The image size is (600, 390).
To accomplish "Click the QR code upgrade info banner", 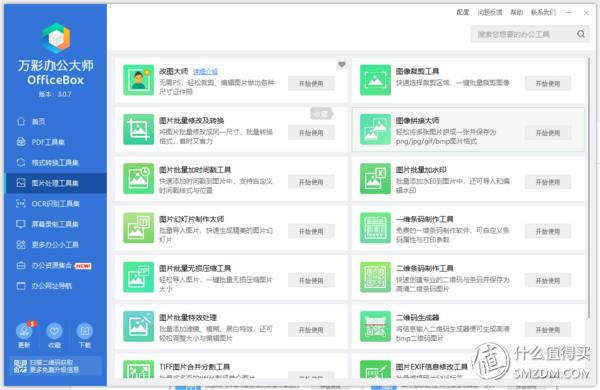I will pyautogui.click(x=55, y=366).
